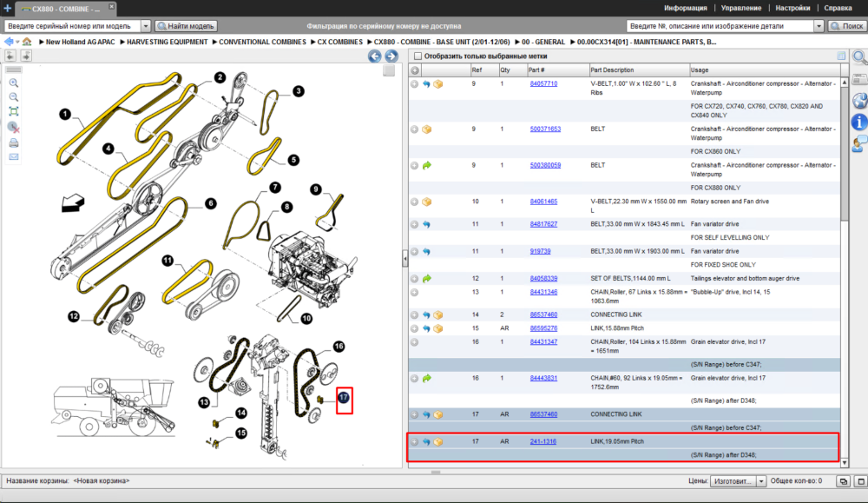Add part 84061465 with round plus button
Screen dimensions: 868x503
point(415,202)
